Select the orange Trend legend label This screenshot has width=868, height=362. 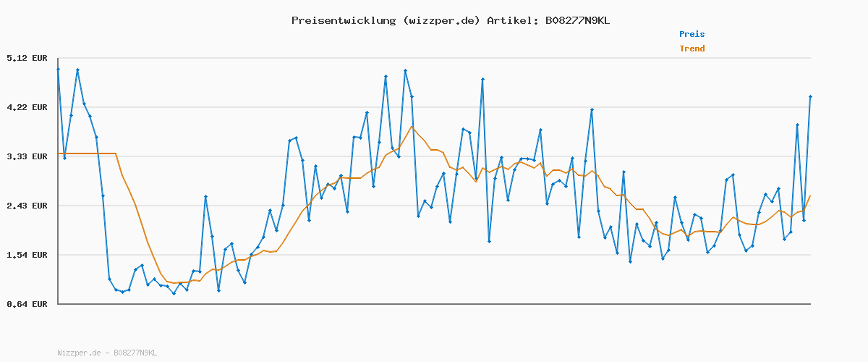point(692,49)
